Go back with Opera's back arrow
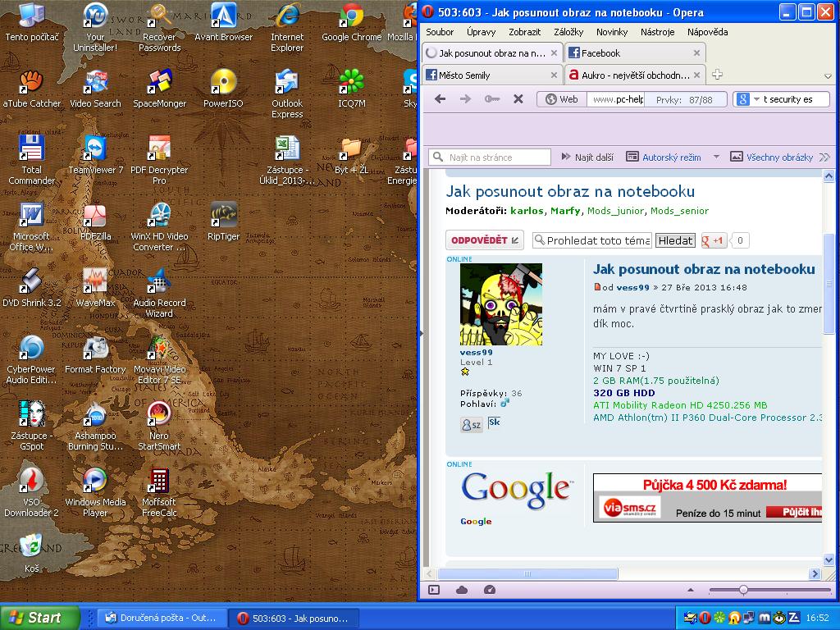 [x=440, y=99]
